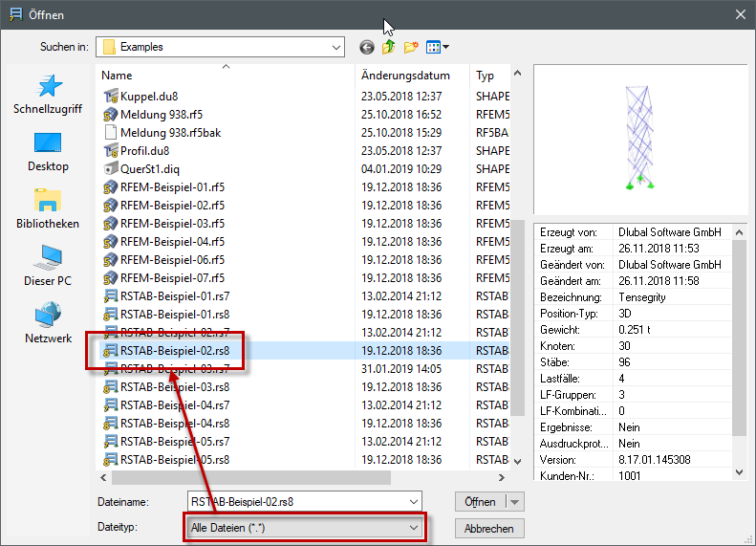Click the Meldung 938.rf5 file icon
Viewport: 756px width, 546px height.
pos(111,115)
